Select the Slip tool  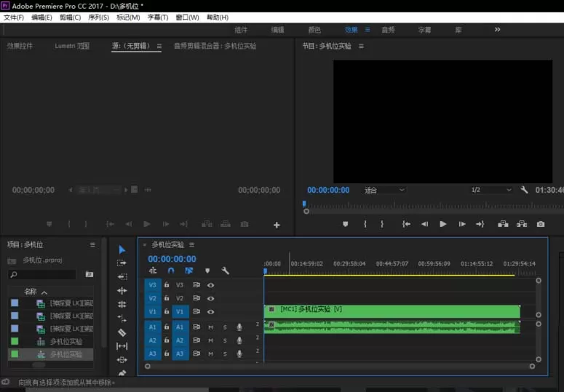coord(122,346)
